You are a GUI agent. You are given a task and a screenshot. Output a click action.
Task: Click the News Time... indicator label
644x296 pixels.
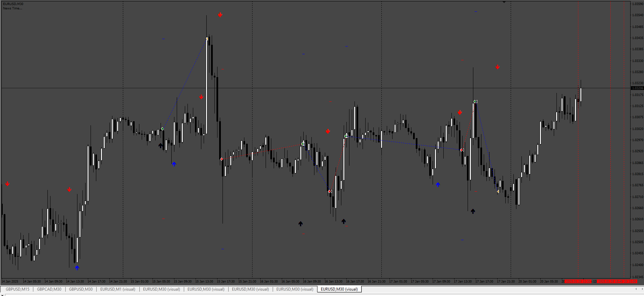coord(12,8)
